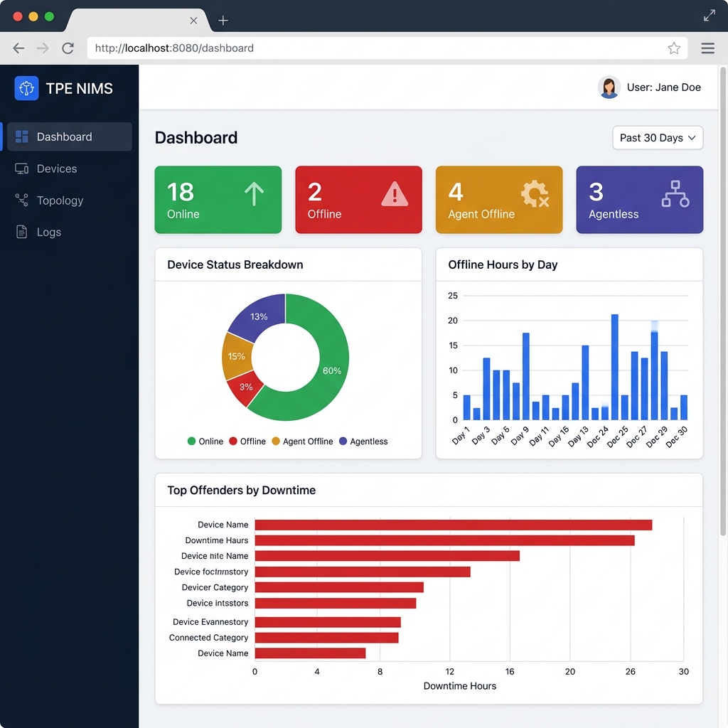Click the longest red bar in Top Offenders
Viewport: 728px width, 728px height.
pos(454,525)
